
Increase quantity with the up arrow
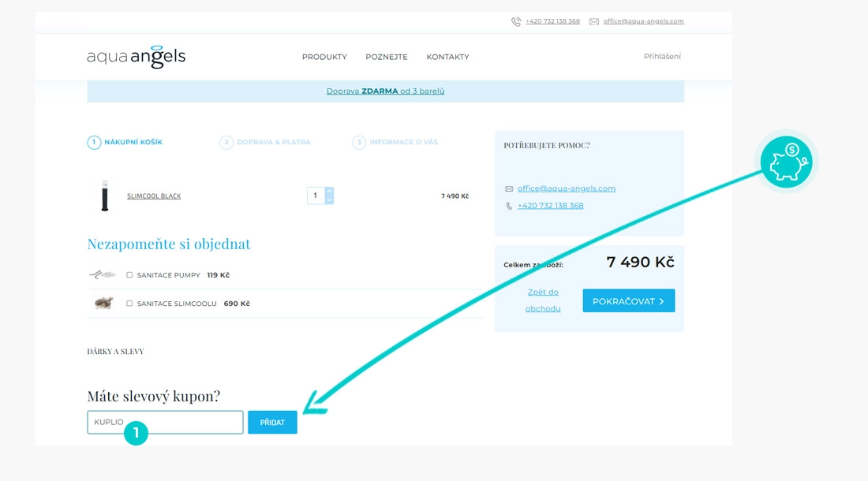click(329, 192)
